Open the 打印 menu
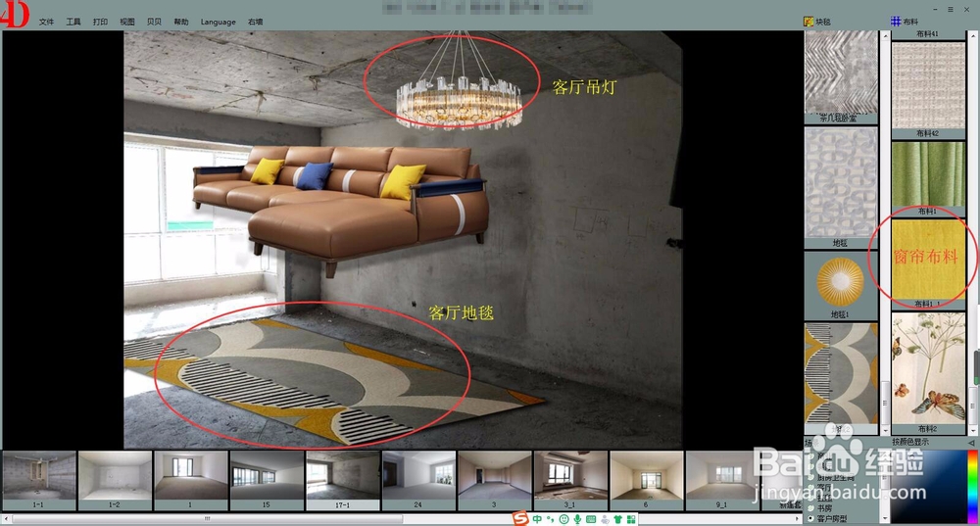 [x=100, y=22]
